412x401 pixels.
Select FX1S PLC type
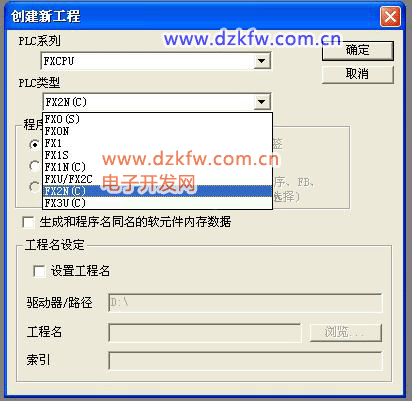coord(158,155)
